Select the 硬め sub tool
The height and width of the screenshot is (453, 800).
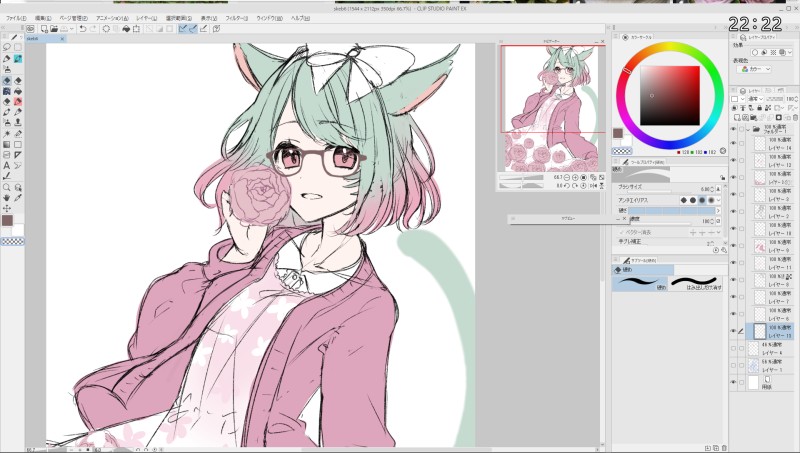640,283
